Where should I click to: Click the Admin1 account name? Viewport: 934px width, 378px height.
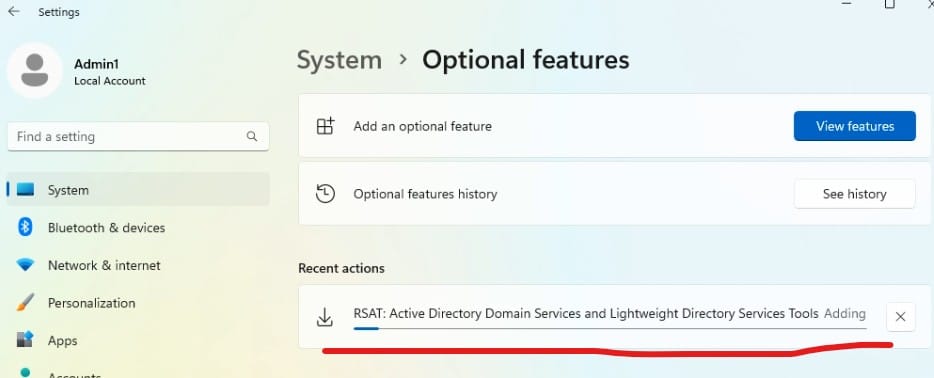96,64
